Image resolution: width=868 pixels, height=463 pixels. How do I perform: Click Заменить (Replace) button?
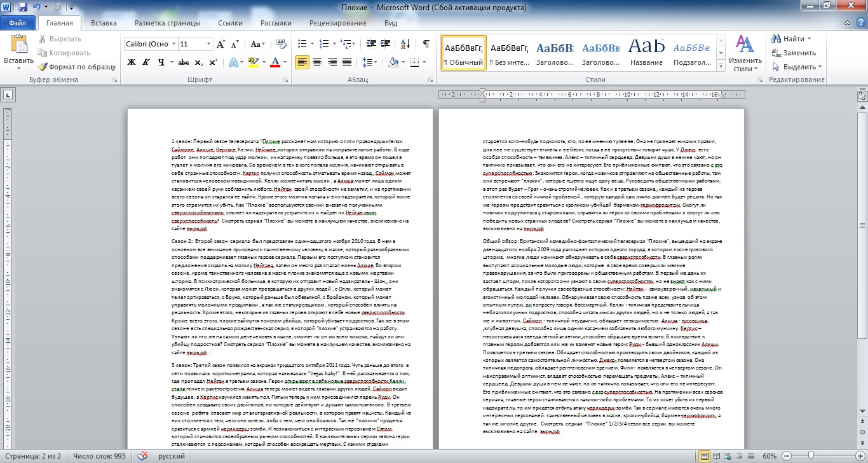795,53
